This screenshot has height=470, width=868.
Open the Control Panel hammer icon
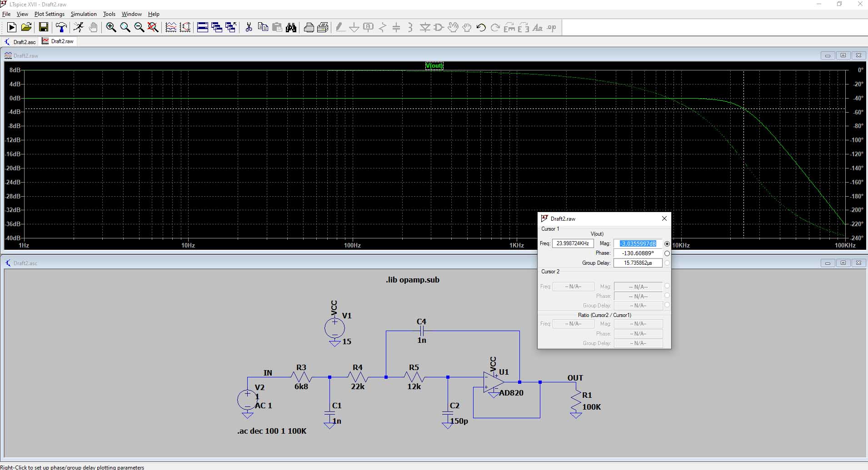point(61,28)
